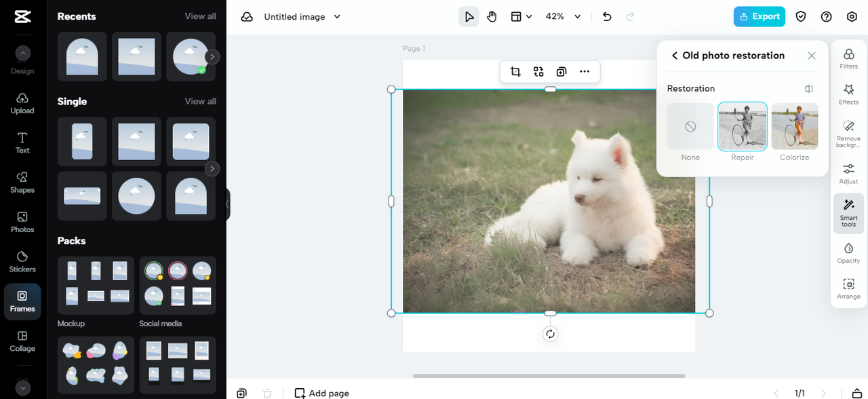The width and height of the screenshot is (868, 399).
Task: Expand the Untitled image name dropdown
Action: click(x=337, y=16)
